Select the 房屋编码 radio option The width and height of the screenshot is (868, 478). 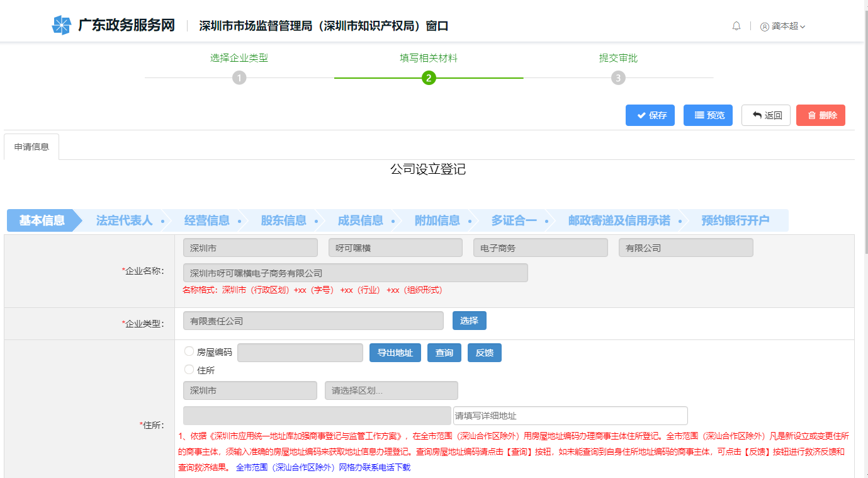tap(188, 351)
